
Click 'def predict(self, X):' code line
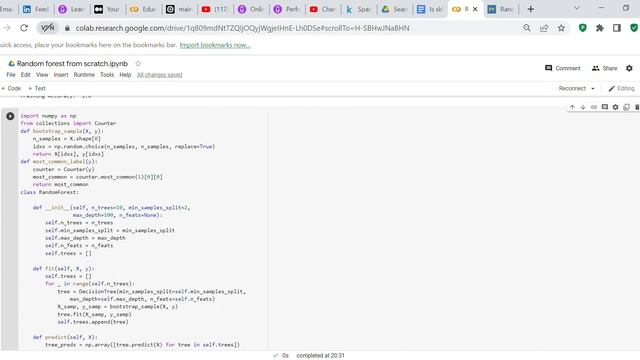(65, 337)
